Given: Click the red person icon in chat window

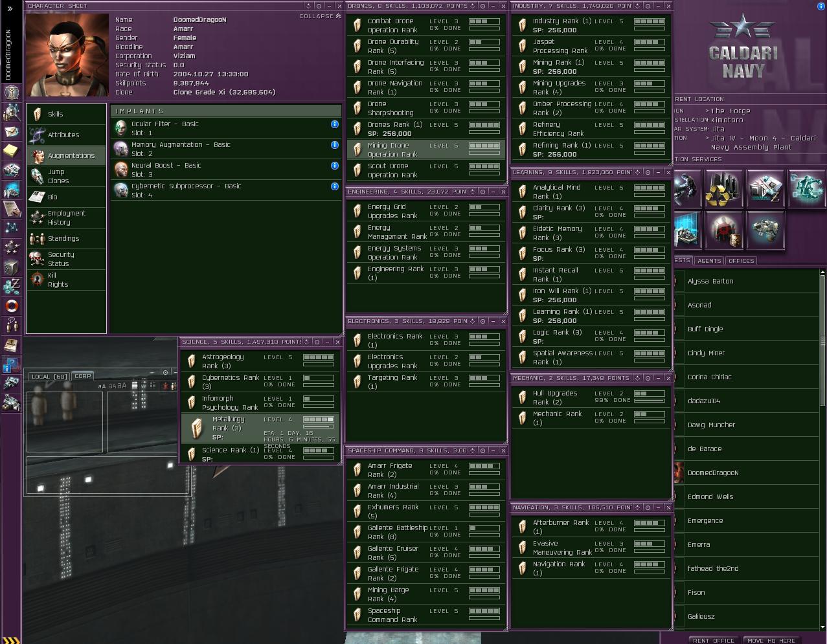Looking at the screenshot, I should 166,386.
